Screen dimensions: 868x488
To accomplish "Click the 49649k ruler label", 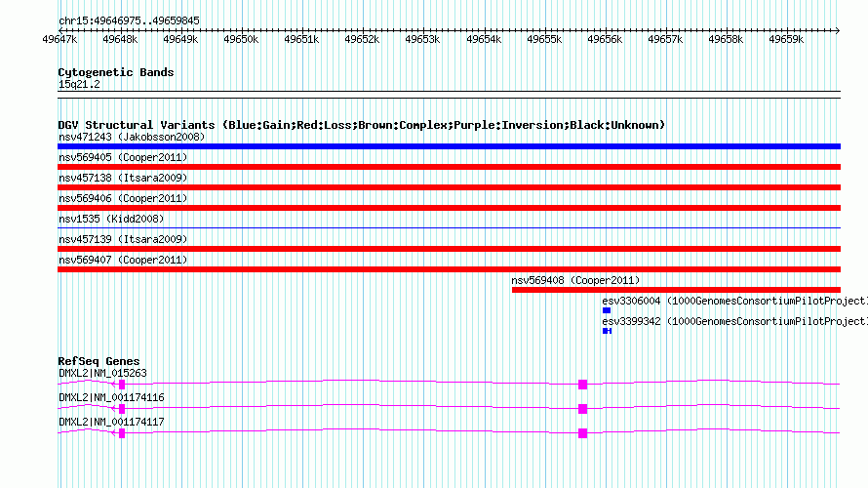I will click(x=180, y=39).
